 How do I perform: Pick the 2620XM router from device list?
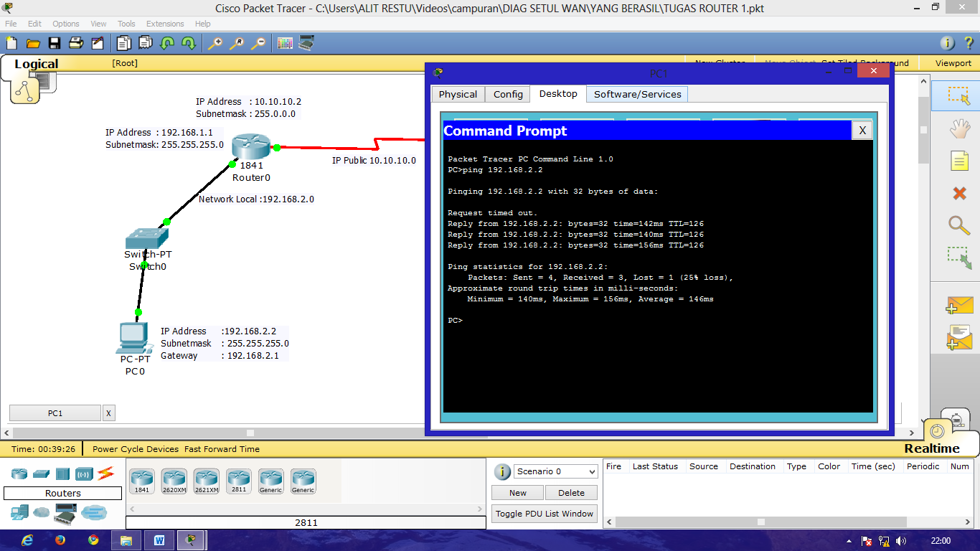pos(174,481)
